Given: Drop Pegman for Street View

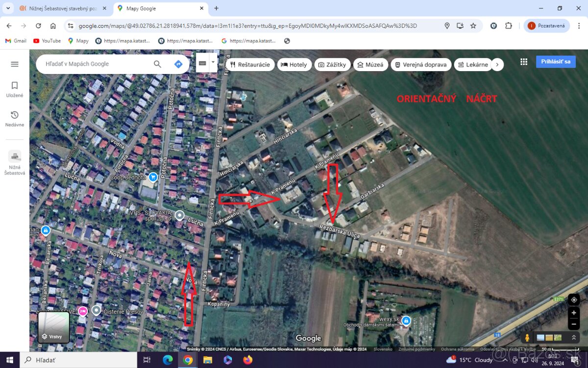Looking at the screenshot, I should pyautogui.click(x=526, y=337).
